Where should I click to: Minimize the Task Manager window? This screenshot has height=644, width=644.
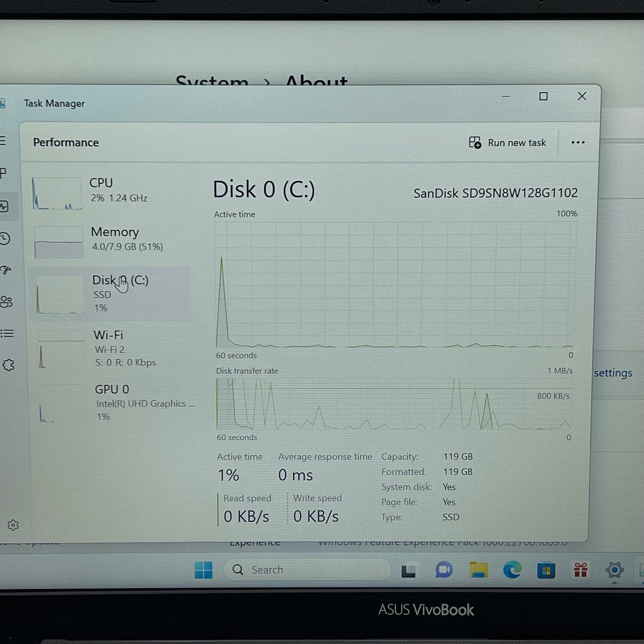[506, 96]
